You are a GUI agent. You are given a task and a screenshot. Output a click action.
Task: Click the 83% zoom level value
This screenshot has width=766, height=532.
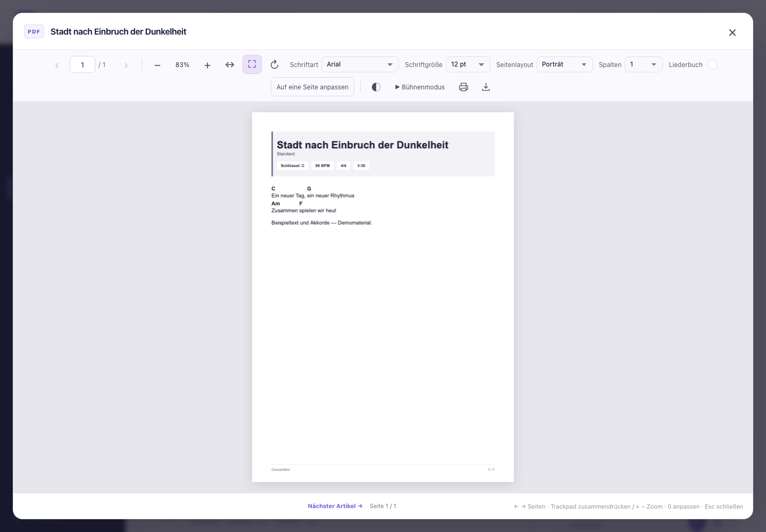(182, 65)
